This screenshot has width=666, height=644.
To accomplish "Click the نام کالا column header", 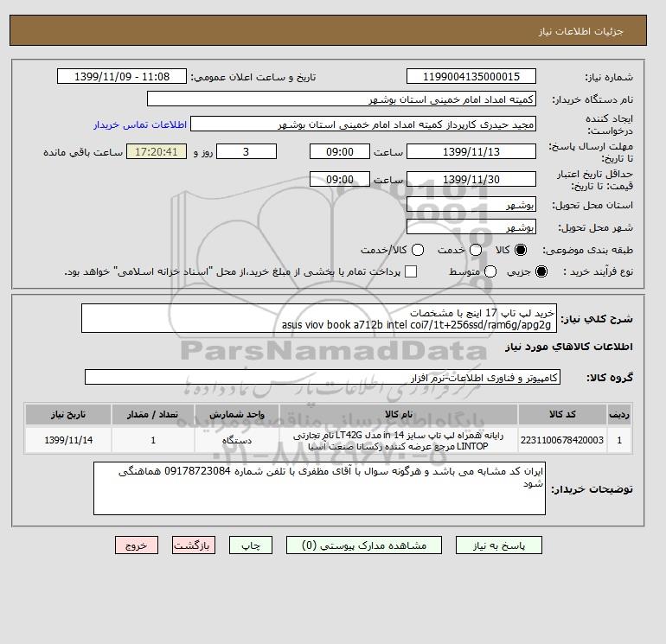I will 399,414.
